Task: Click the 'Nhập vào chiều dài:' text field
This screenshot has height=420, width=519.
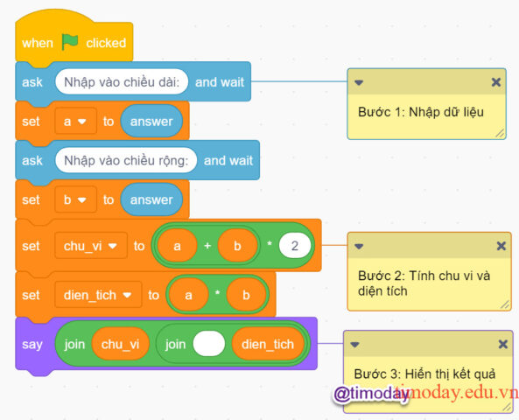Action: (122, 81)
